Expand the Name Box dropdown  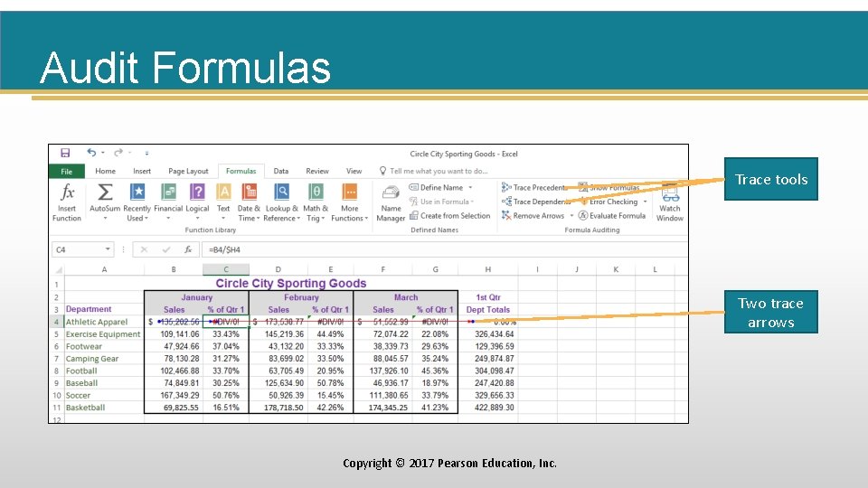(108, 249)
